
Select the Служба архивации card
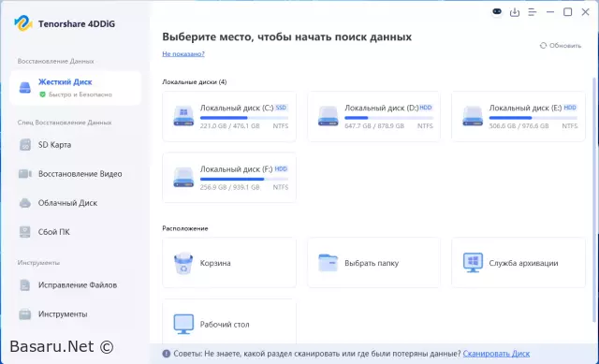[x=519, y=263]
